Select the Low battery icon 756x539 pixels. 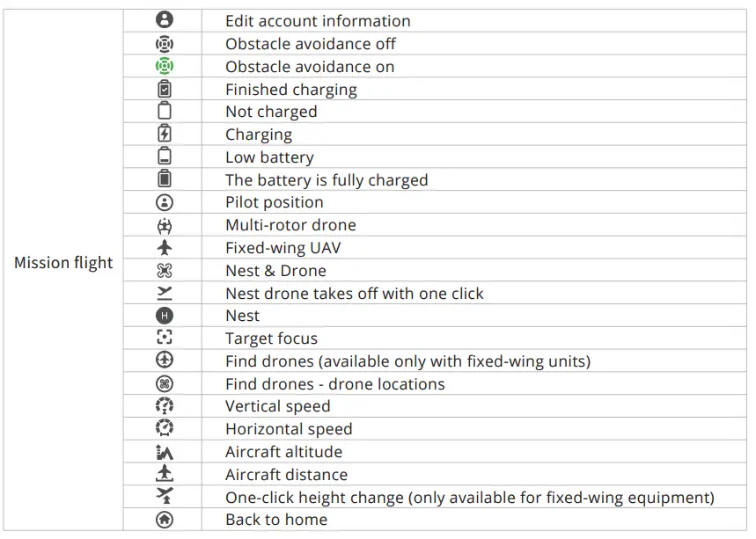(x=164, y=157)
